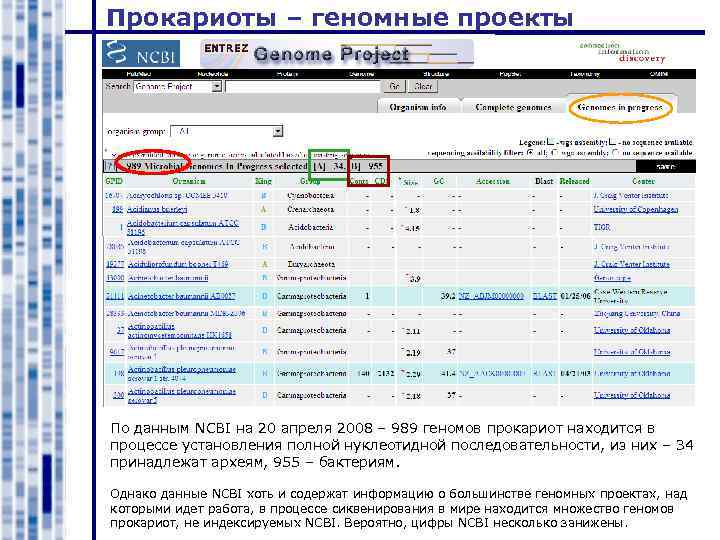
Task: Switch to the Organism info tab
Action: 418,107
